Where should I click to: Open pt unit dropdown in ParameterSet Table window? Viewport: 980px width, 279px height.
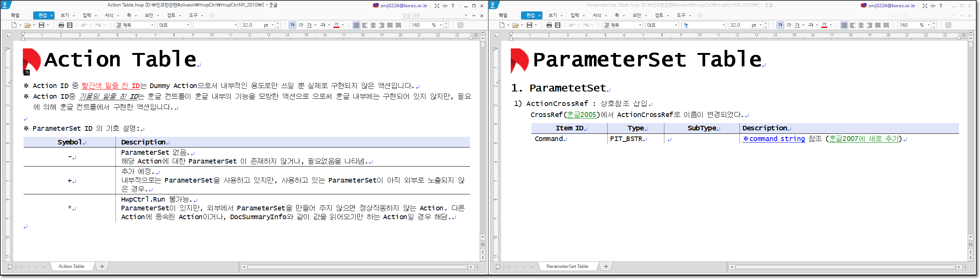pyautogui.click(x=760, y=25)
